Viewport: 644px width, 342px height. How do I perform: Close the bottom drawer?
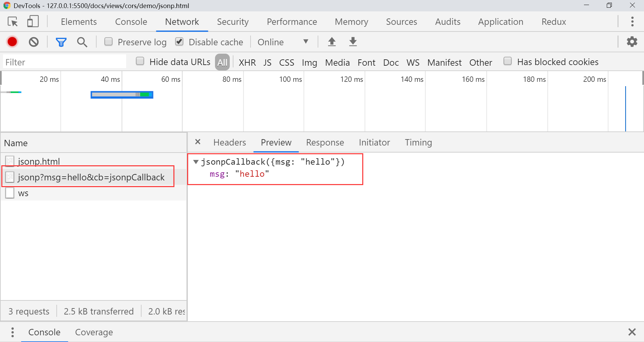632,332
